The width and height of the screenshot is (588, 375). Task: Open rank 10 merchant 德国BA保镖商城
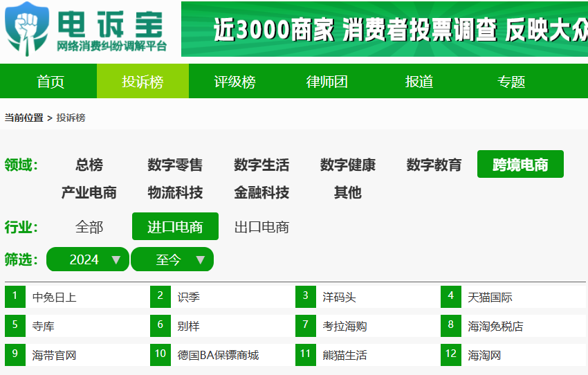point(218,355)
